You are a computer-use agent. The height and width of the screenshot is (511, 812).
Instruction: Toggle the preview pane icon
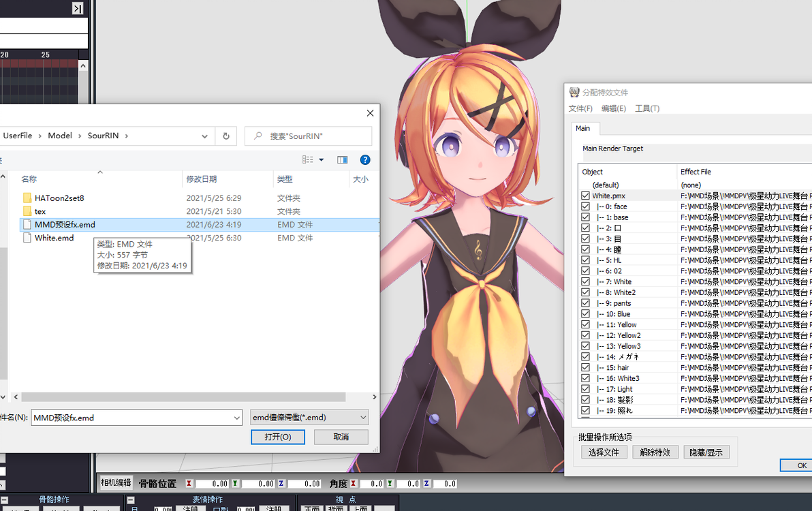click(342, 160)
